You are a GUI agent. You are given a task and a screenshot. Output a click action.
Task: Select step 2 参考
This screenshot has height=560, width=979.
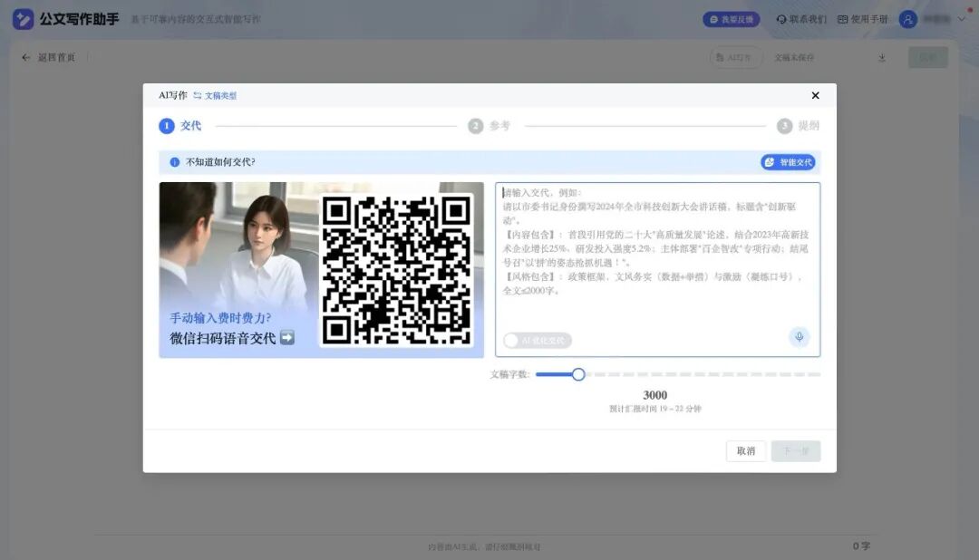489,126
